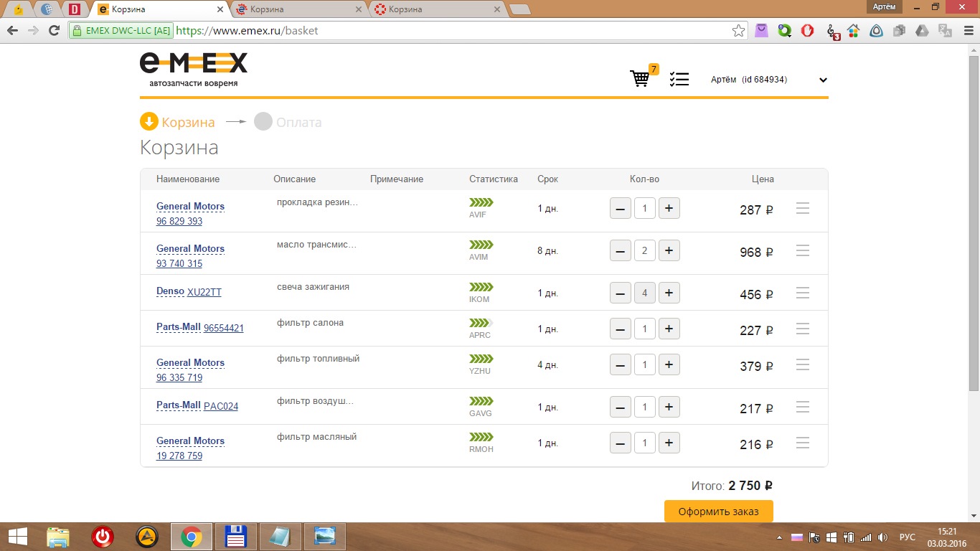Open row menu for Parts-Mall PAC024
This screenshot has width=980, height=551.
click(x=803, y=407)
